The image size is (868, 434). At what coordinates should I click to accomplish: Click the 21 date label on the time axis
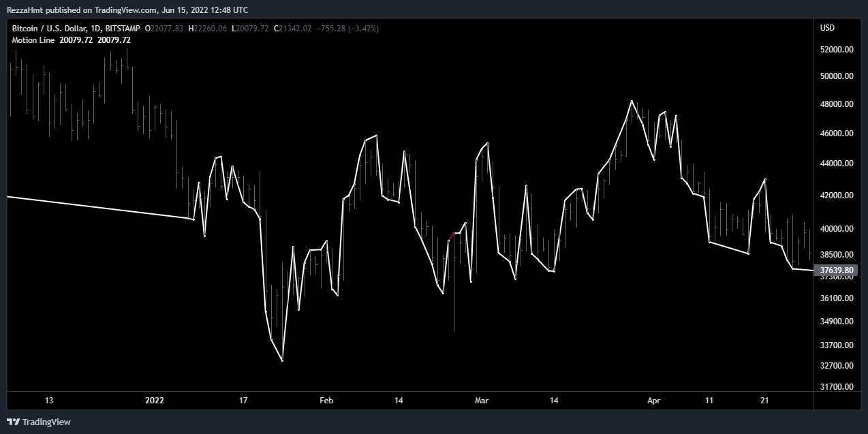[764, 401]
